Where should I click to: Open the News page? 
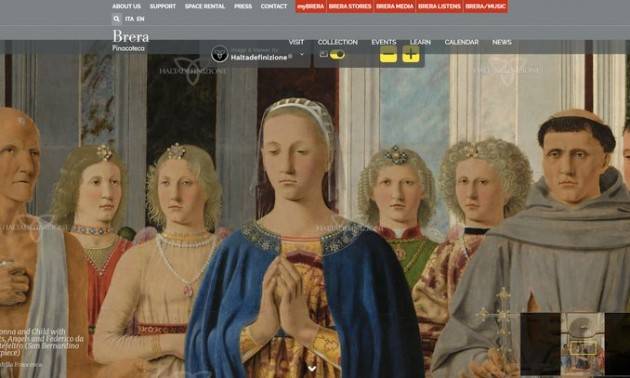point(502,42)
